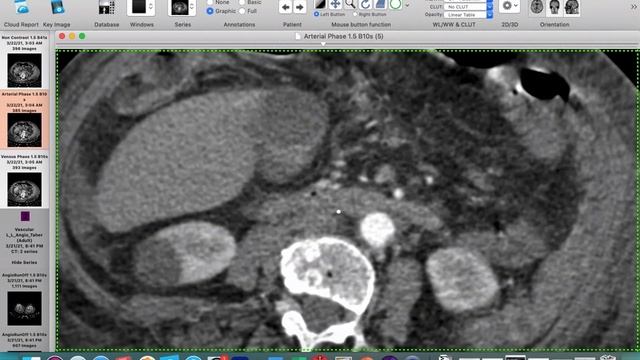Viewport: 640px width, 360px height.
Task: Open the Database window icon
Action: pos(107,7)
